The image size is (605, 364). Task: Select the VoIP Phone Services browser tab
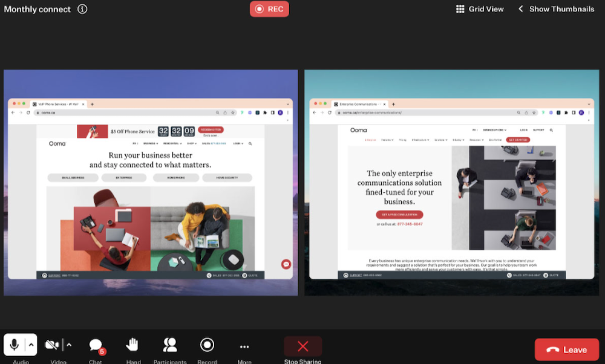click(x=59, y=104)
